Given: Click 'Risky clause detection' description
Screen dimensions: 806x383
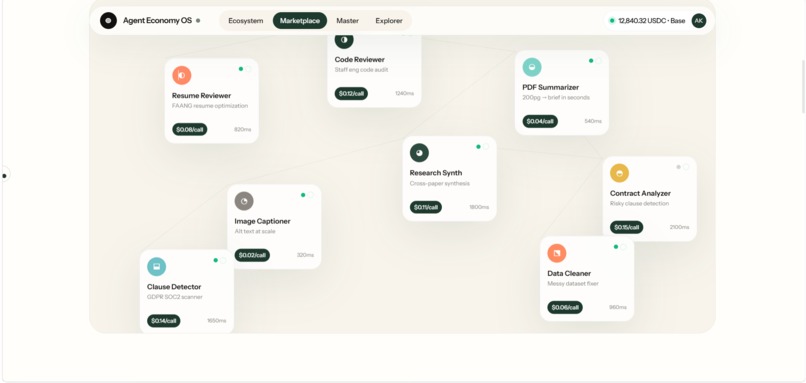Looking at the screenshot, I should click(x=639, y=204).
